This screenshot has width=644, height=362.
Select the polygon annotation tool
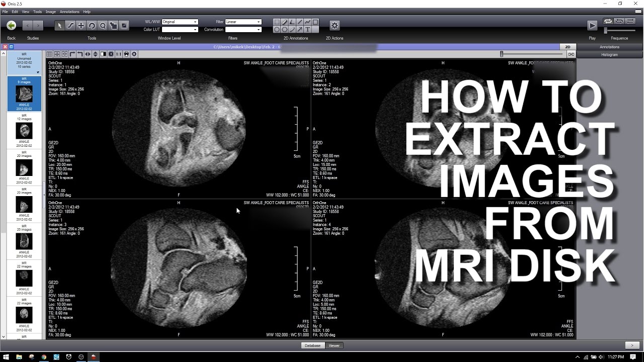[285, 30]
